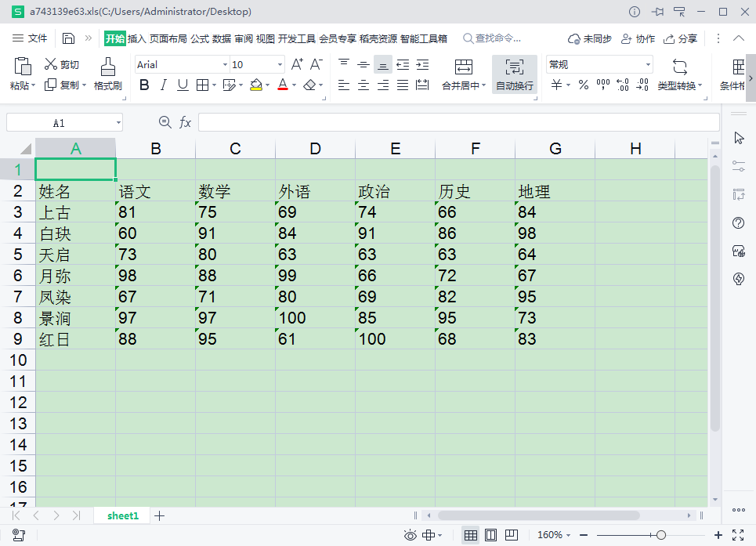Open the fx insert function dialog
This screenshot has width=756, height=546.
[x=185, y=122]
